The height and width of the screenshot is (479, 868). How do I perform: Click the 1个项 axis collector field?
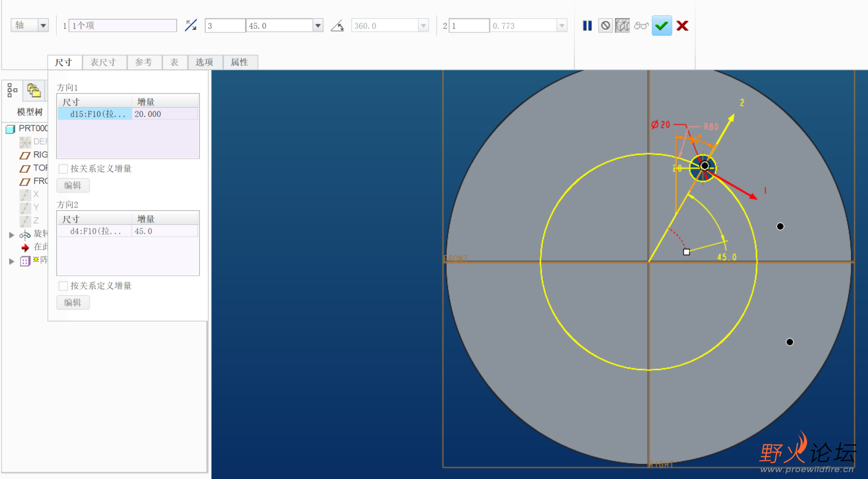click(122, 26)
